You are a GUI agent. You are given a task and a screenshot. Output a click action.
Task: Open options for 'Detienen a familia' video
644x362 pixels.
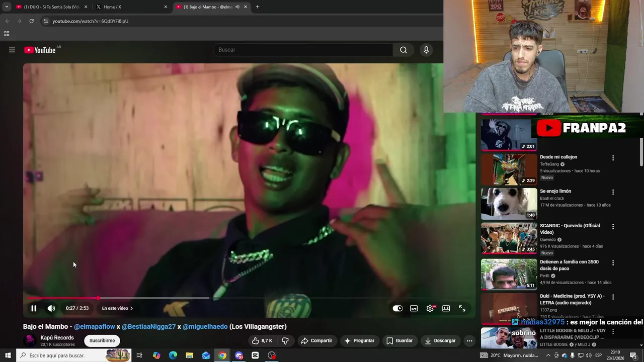(x=613, y=263)
